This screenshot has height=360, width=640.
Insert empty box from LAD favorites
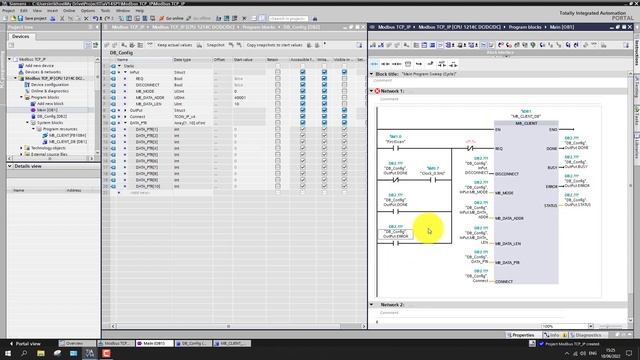(x=408, y=64)
